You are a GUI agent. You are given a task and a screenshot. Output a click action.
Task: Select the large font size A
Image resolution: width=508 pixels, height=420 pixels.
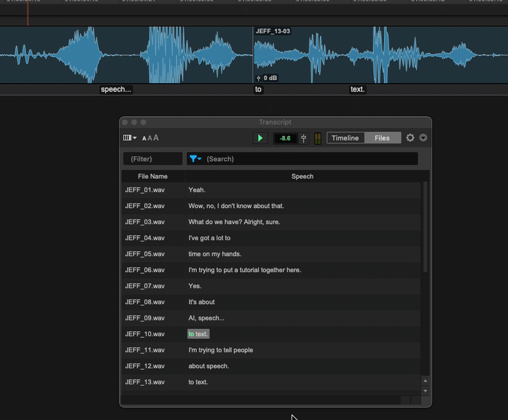[x=156, y=138]
